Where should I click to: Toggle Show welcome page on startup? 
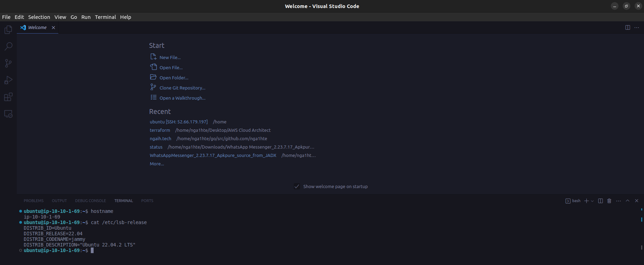[297, 186]
